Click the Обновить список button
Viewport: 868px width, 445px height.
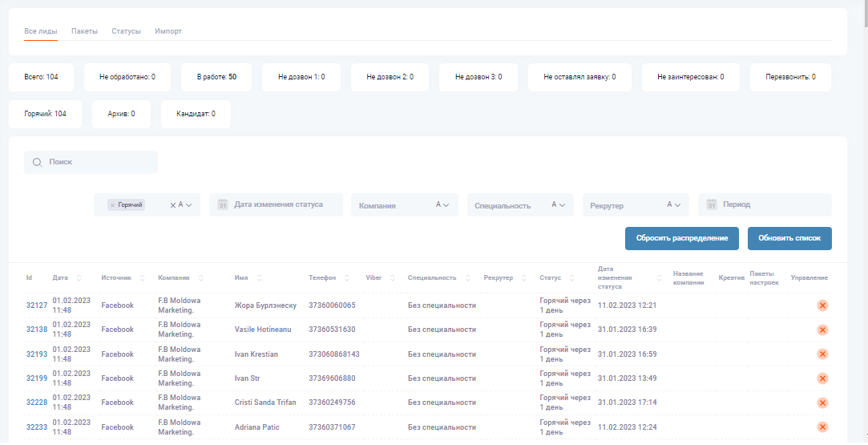pyautogui.click(x=789, y=238)
